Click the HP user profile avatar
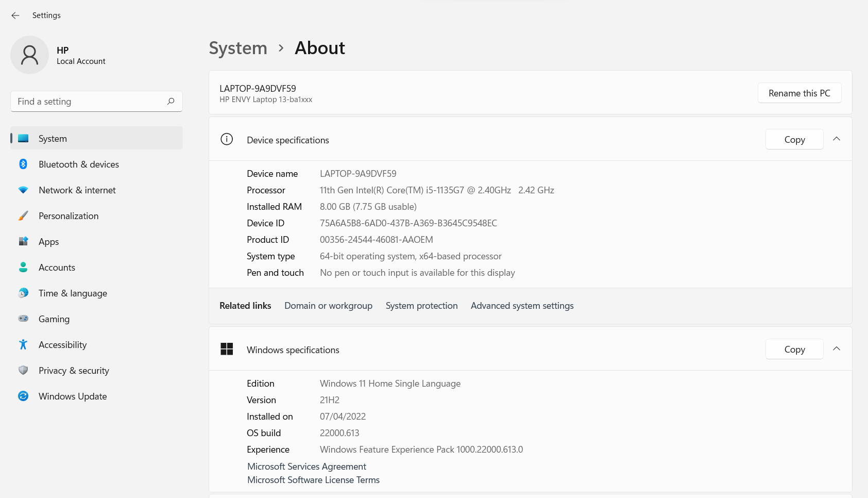Image resolution: width=868 pixels, height=498 pixels. [x=29, y=55]
